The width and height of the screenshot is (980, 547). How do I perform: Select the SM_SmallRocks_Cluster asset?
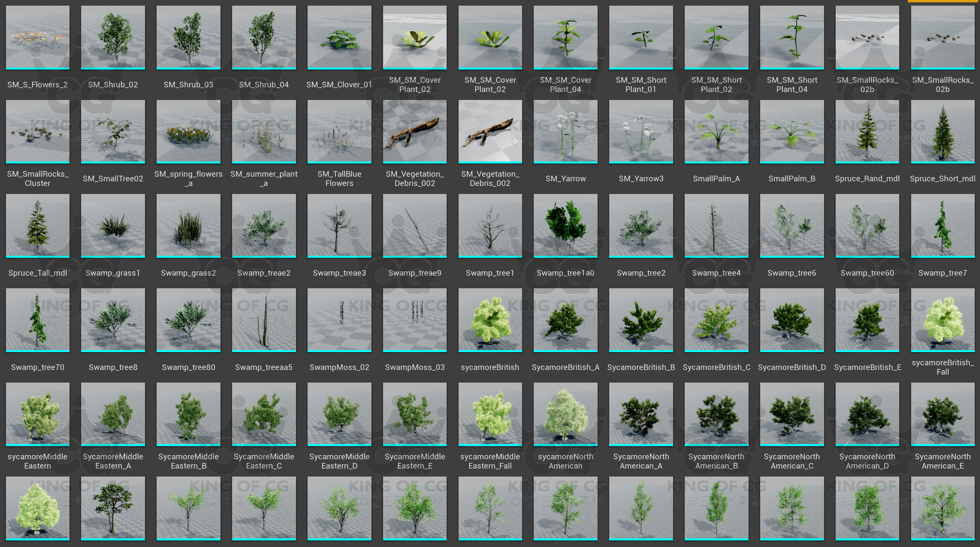37,131
